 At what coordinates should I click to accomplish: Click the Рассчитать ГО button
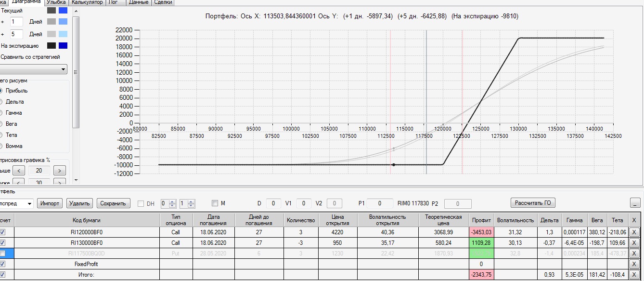[533, 202]
